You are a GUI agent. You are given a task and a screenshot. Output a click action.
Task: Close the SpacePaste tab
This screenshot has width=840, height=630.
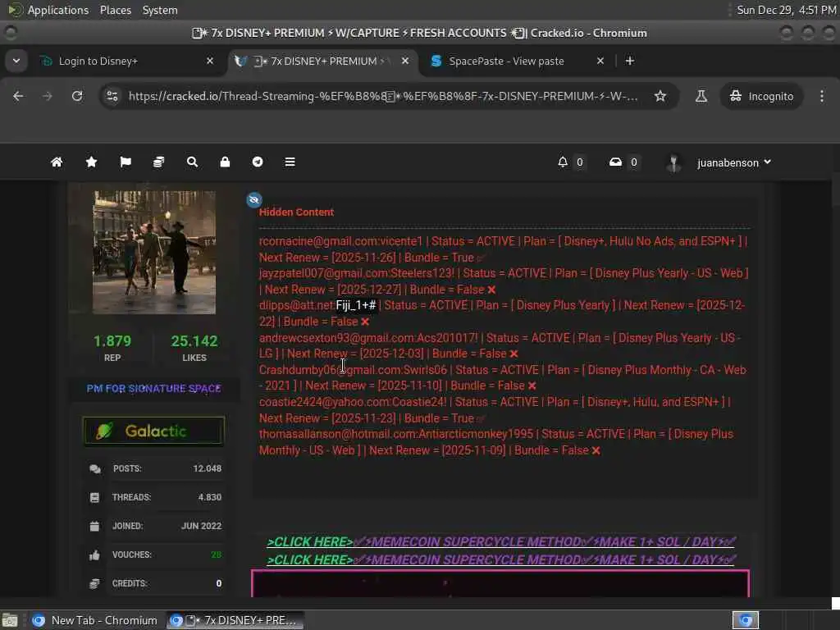click(600, 61)
